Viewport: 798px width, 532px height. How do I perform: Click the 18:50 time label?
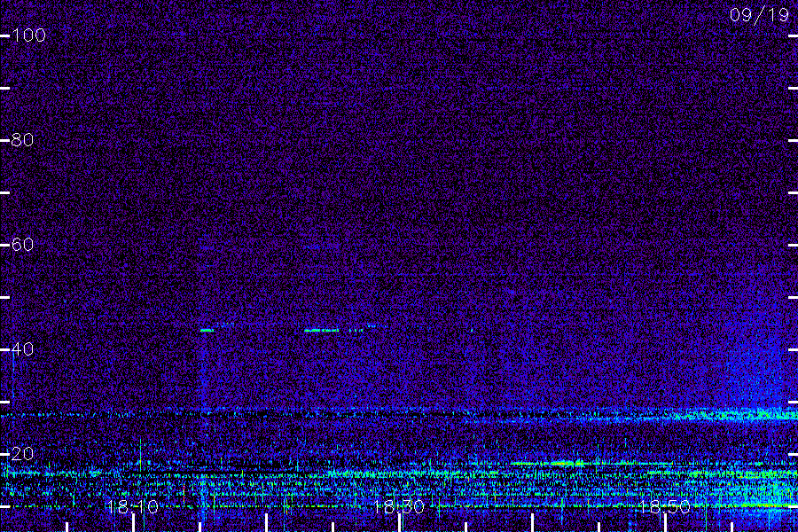[665, 507]
